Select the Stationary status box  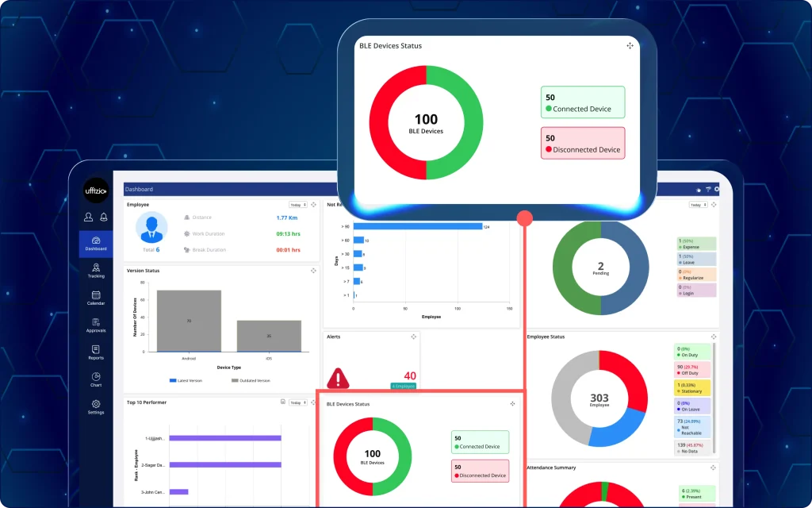tap(692, 387)
